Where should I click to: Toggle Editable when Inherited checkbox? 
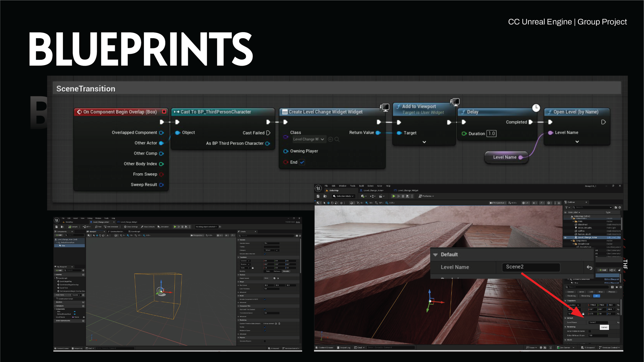point(265,254)
